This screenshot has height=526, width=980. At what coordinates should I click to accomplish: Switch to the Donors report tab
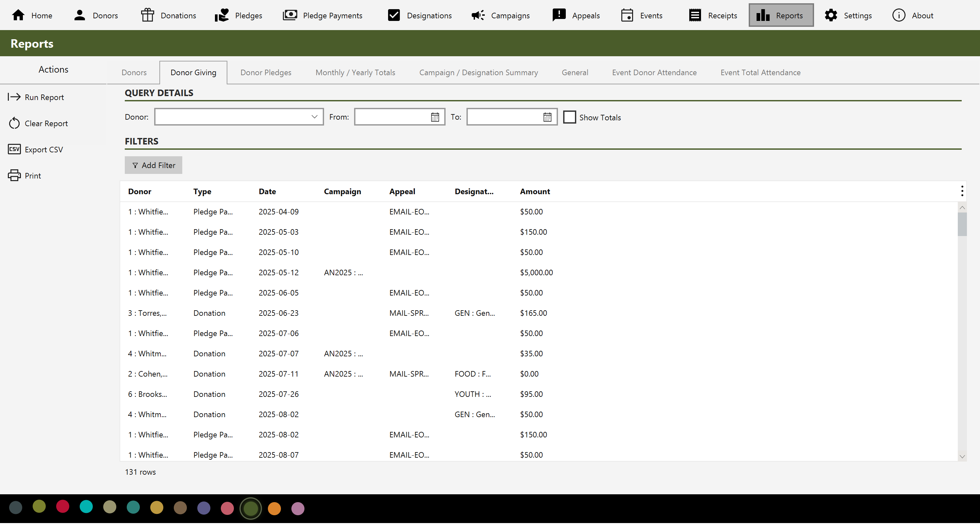tap(134, 72)
